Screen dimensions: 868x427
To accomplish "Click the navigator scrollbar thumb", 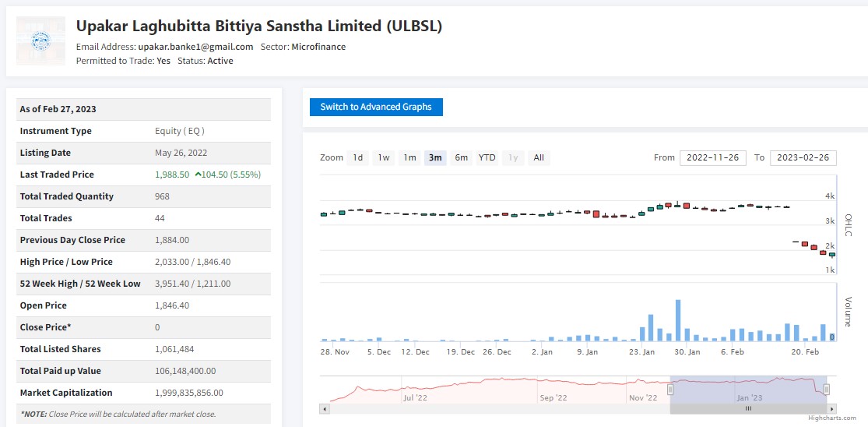I will click(x=748, y=408).
